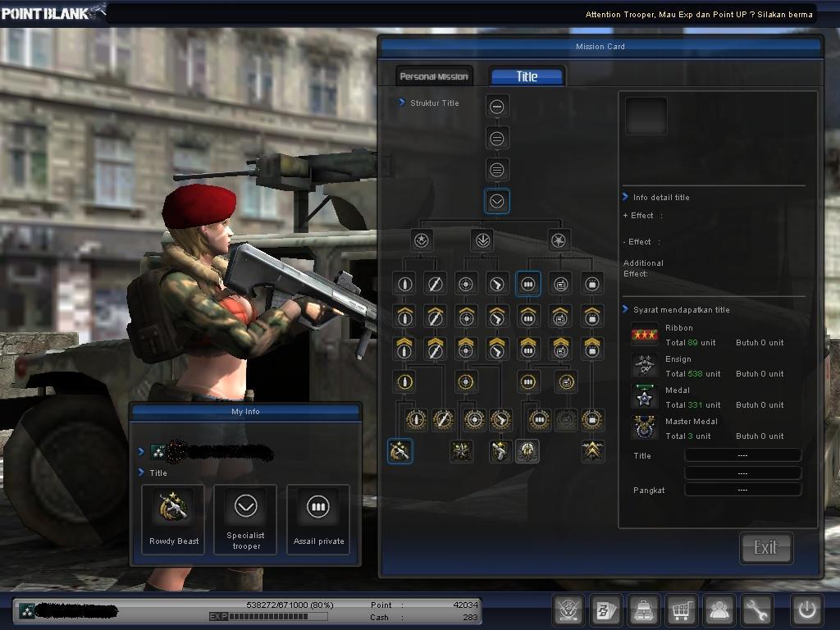Click the Assail private slot in My Info
Viewport: 840px width, 630px height.
(x=318, y=519)
